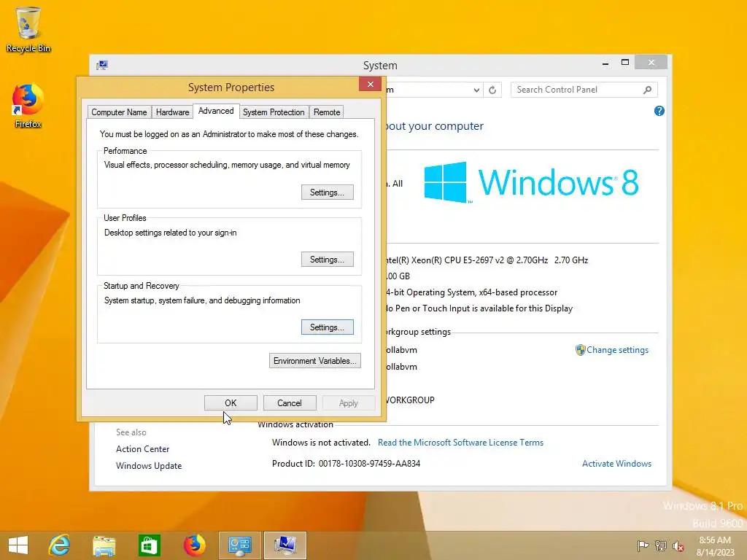Click the WORKGROUP value text
The width and height of the screenshot is (747, 560).
click(x=410, y=400)
